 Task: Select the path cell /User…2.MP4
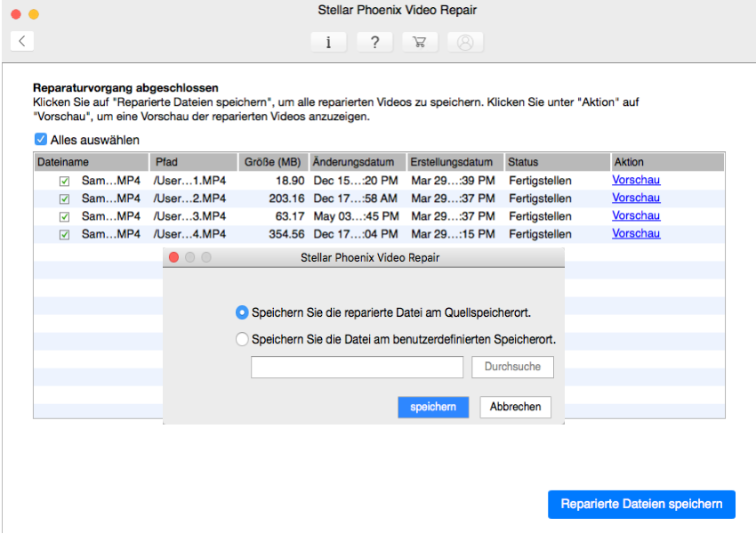tap(189, 198)
